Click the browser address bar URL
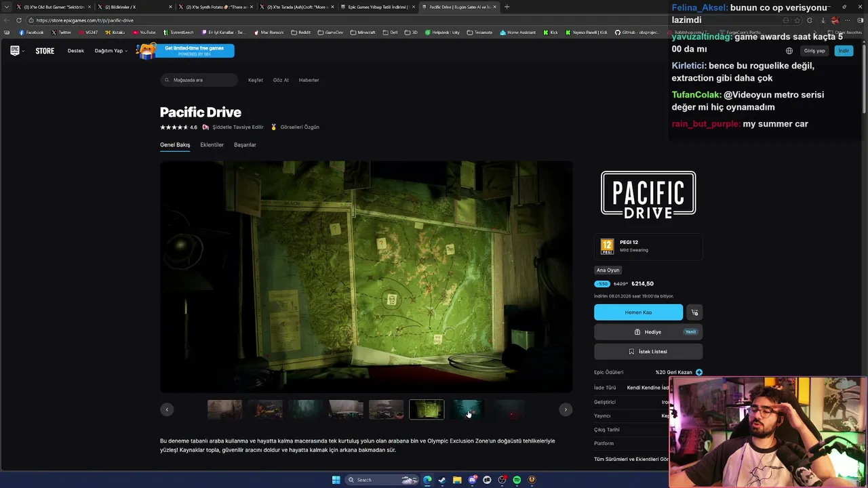Viewport: 868px width, 488px height. point(85,20)
